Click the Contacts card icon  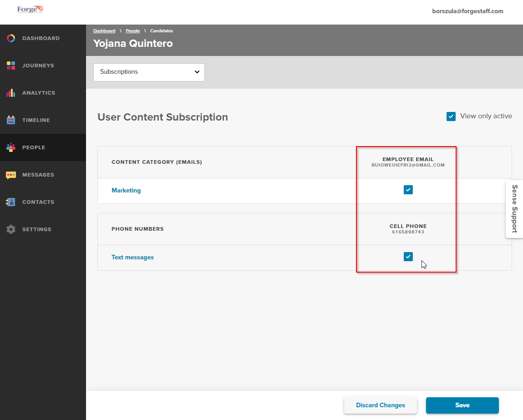pos(10,202)
